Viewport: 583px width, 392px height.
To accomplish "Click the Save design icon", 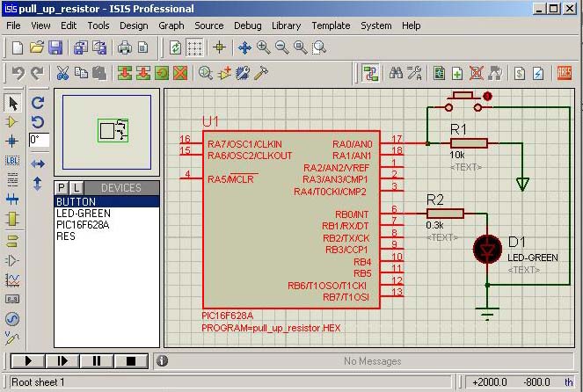I will (x=55, y=47).
